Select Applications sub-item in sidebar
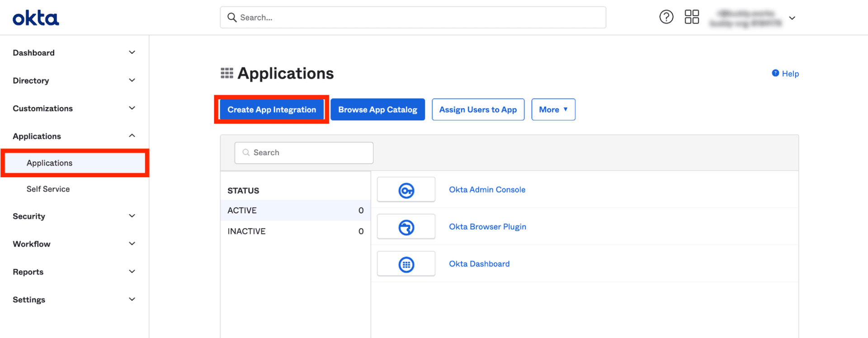This screenshot has width=868, height=338. 49,163
